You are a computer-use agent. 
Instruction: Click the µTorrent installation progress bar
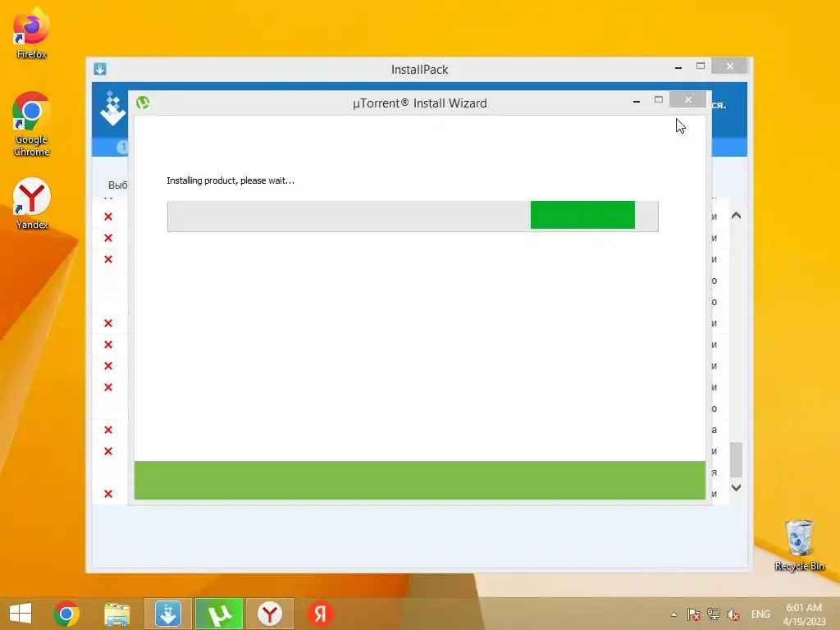tap(413, 216)
